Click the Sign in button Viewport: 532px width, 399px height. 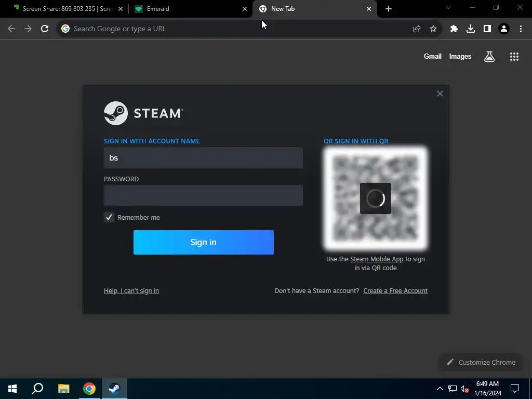coord(204,242)
